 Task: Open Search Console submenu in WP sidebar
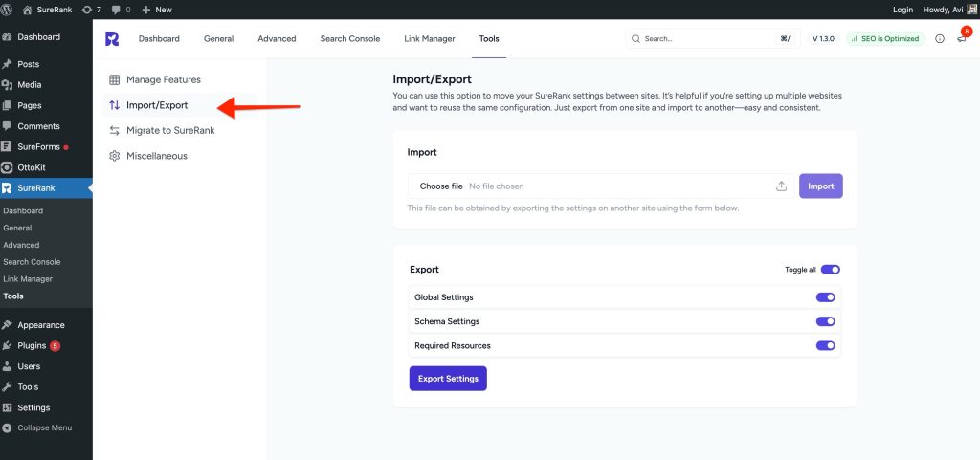coord(32,262)
